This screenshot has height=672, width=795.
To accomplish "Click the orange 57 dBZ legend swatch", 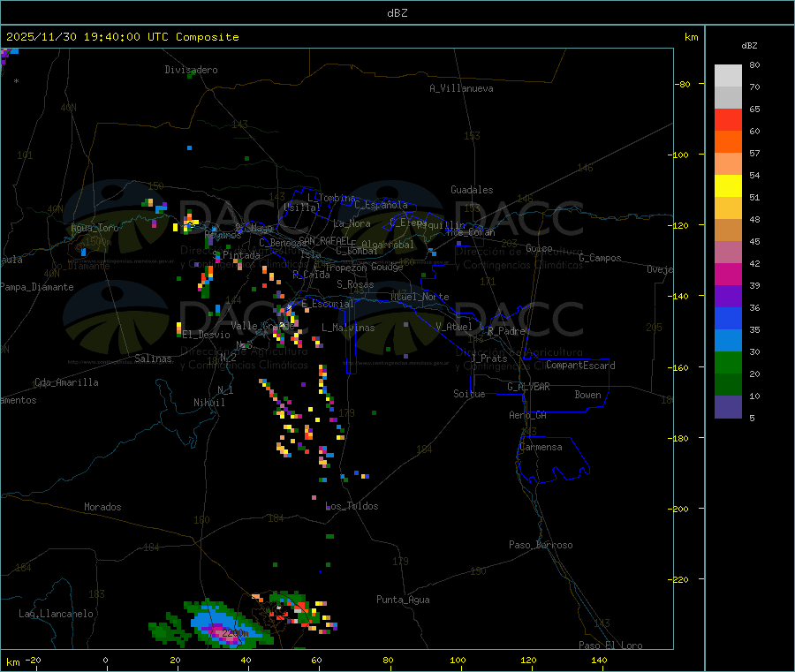I will 728,142.
